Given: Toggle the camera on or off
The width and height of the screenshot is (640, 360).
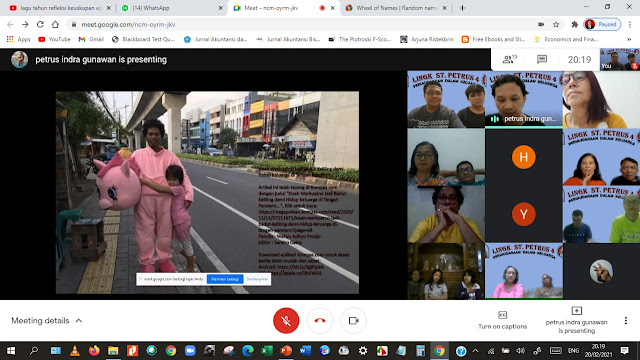Looking at the screenshot, I should click(353, 320).
